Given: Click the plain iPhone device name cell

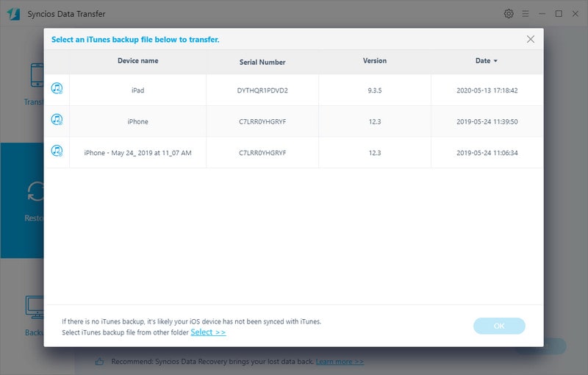Looking at the screenshot, I should point(137,121).
